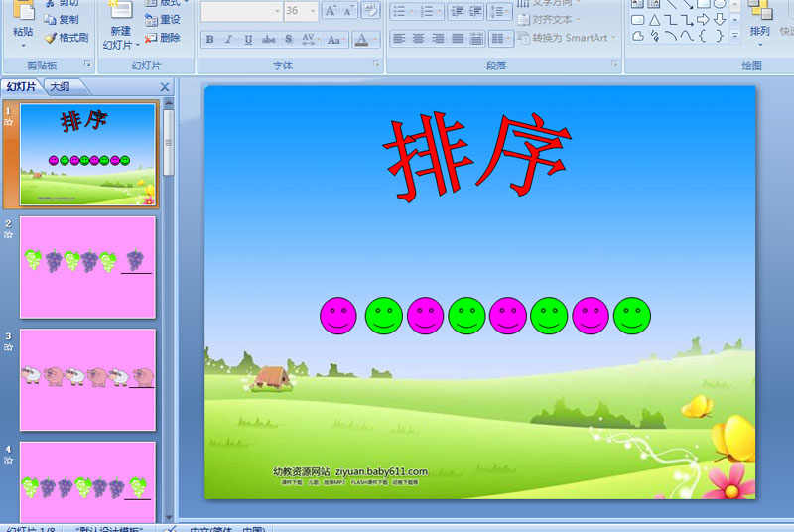794x532 pixels.
Task: Open the Align Text (对齐文本) menu
Action: [x=550, y=20]
